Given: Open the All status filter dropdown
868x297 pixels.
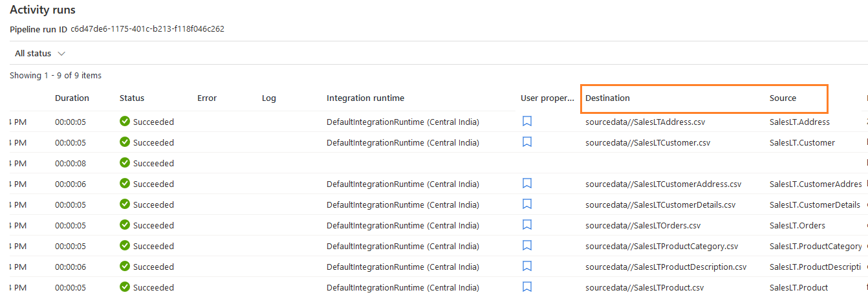Looking at the screenshot, I should point(40,54).
